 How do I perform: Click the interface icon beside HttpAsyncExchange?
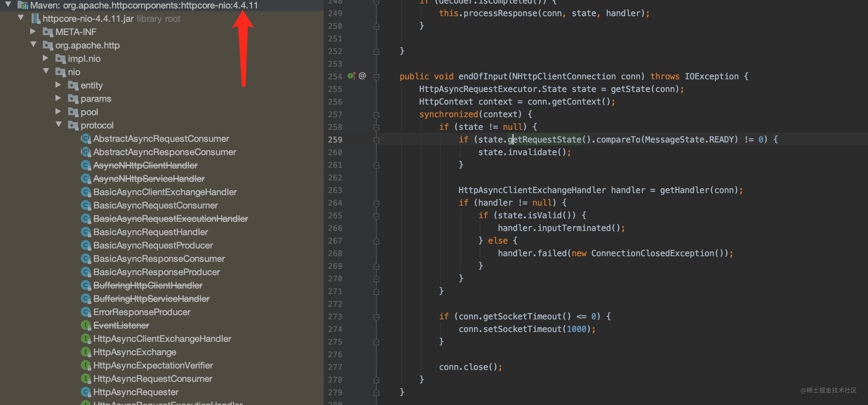(x=86, y=352)
